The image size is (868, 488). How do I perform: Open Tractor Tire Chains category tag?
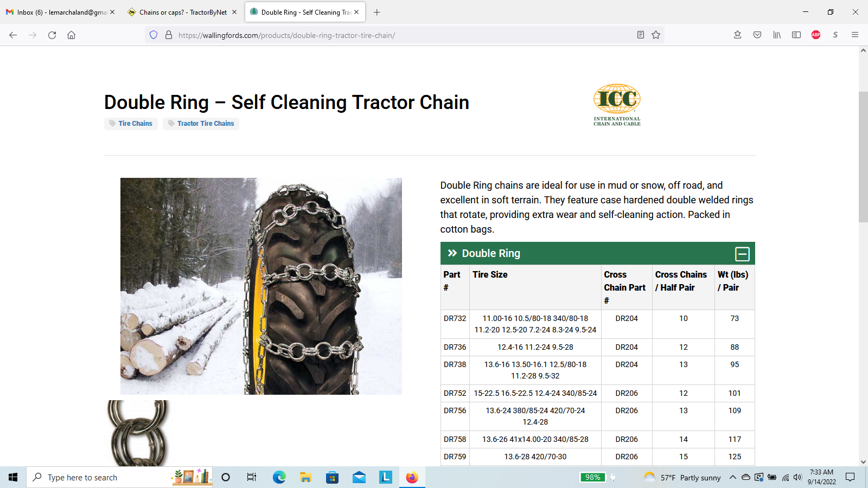pos(201,124)
